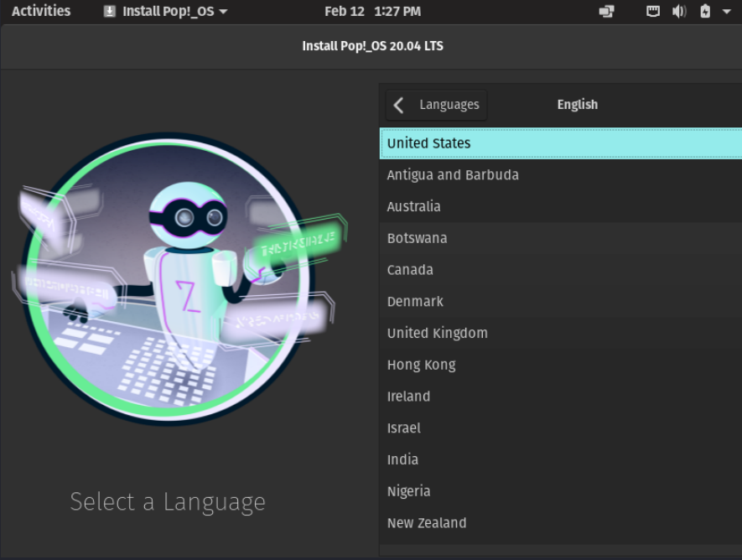742x560 pixels.
Task: Click the English header title
Action: [578, 105]
